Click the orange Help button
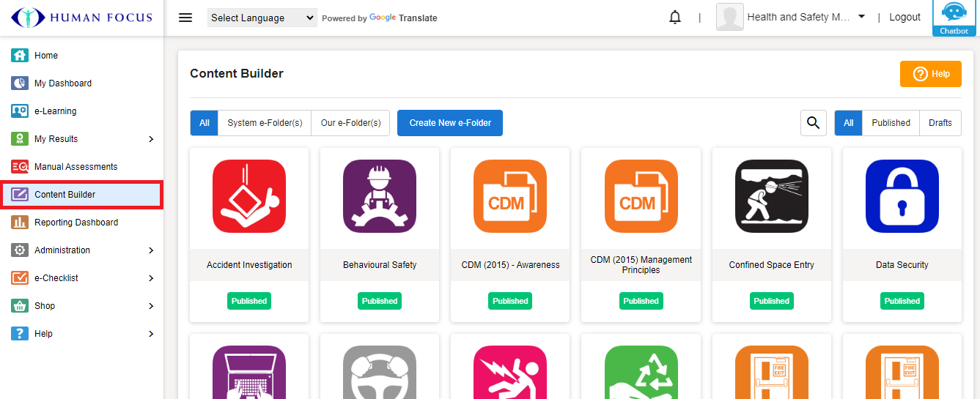This screenshot has width=980, height=399. tap(930, 74)
